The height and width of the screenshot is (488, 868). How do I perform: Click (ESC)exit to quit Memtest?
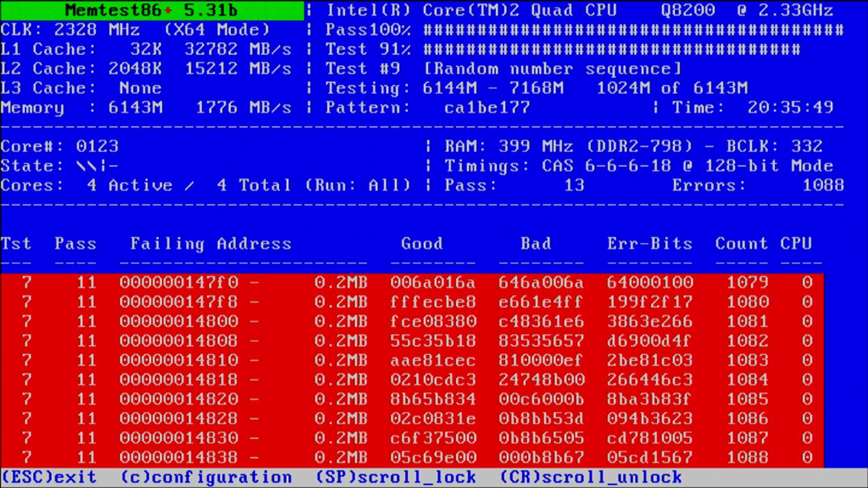(47, 476)
